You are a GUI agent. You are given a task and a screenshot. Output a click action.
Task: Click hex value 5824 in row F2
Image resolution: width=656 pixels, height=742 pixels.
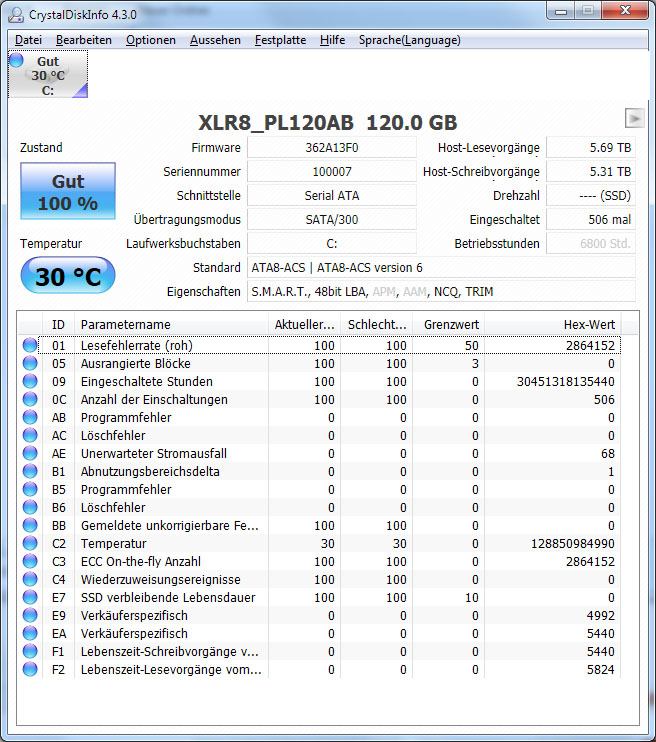pyautogui.click(x=600, y=669)
